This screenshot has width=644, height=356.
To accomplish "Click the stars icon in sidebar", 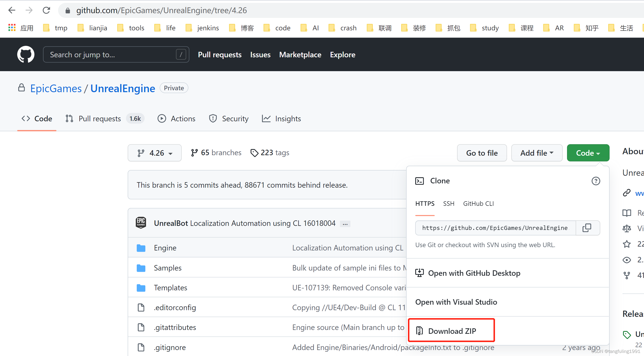I will [x=627, y=244].
